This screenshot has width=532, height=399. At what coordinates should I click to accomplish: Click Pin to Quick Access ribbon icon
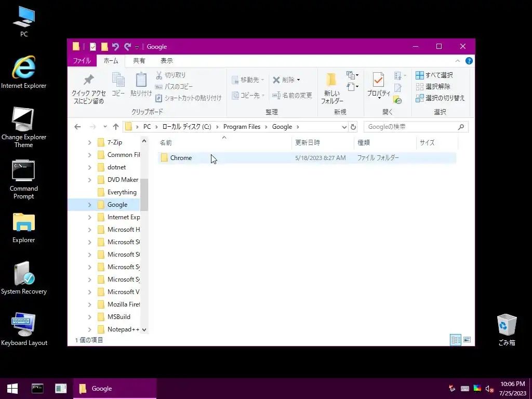click(88, 89)
